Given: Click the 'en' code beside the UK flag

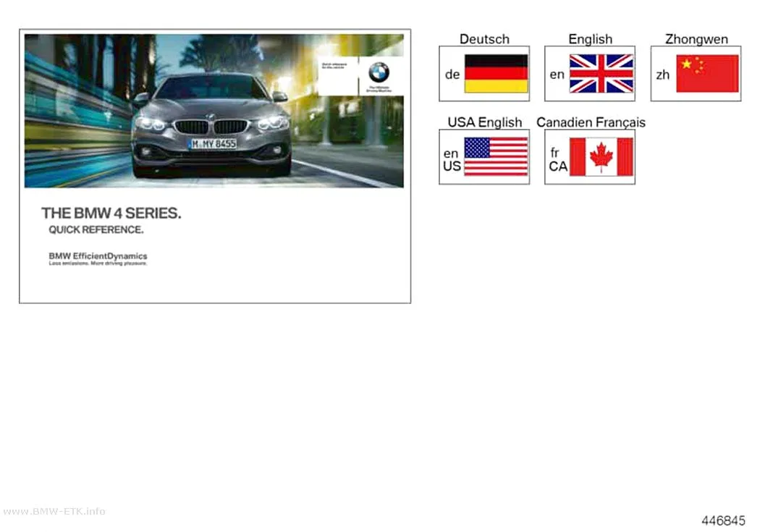Looking at the screenshot, I should tap(557, 75).
